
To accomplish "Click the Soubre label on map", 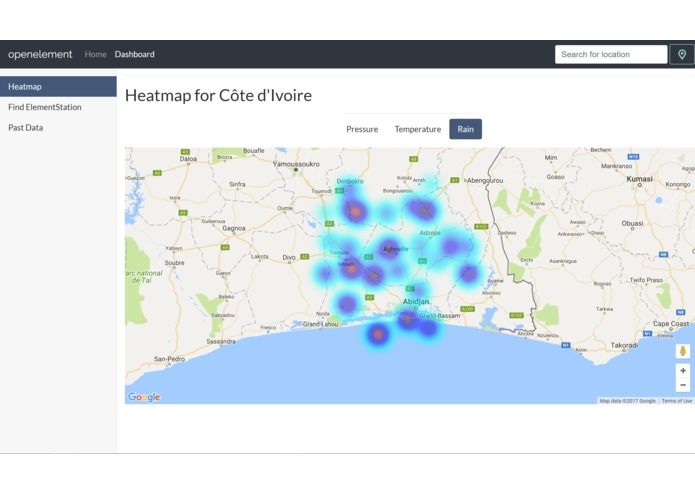I will pos(174,263).
